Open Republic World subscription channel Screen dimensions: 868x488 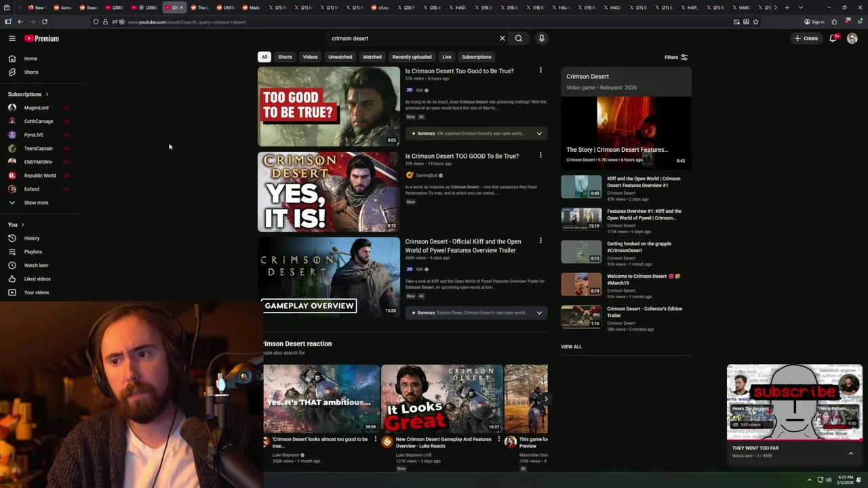pyautogui.click(x=41, y=176)
